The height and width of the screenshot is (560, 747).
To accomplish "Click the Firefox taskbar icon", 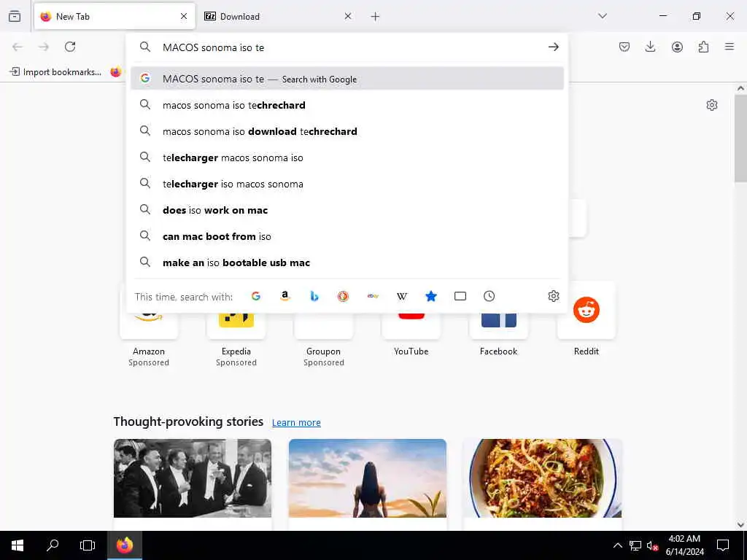I will (125, 545).
